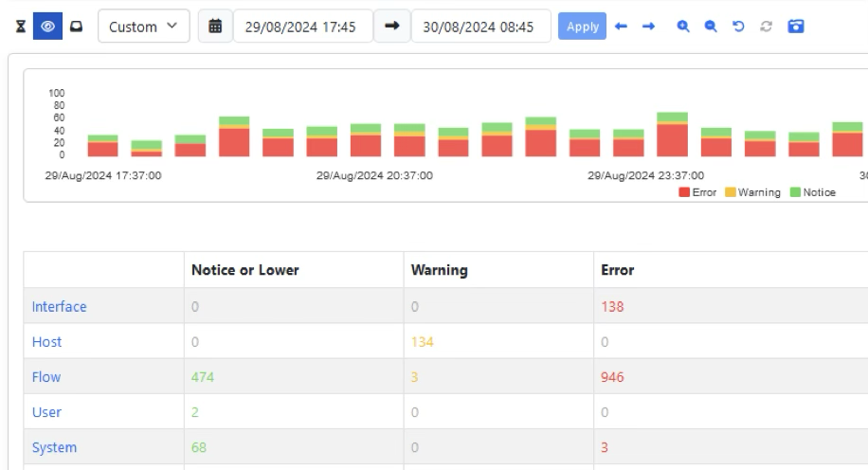Click the Warning column header
The width and height of the screenshot is (868, 470).
coord(440,270)
